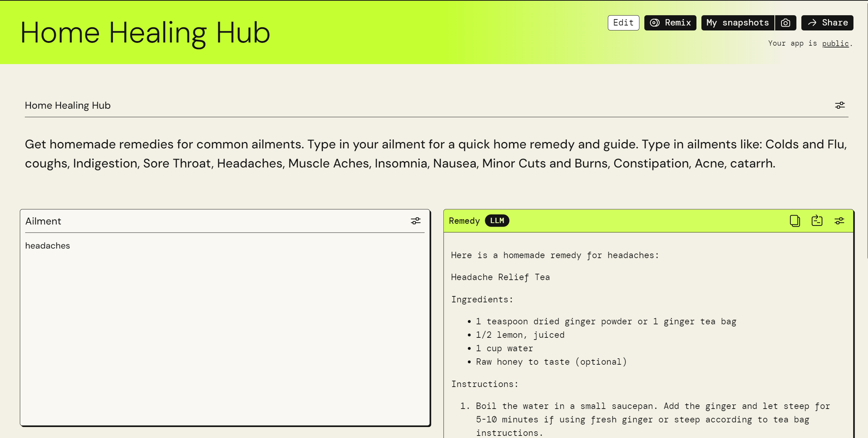
Task: Click the camera snapshot icon
Action: point(785,23)
